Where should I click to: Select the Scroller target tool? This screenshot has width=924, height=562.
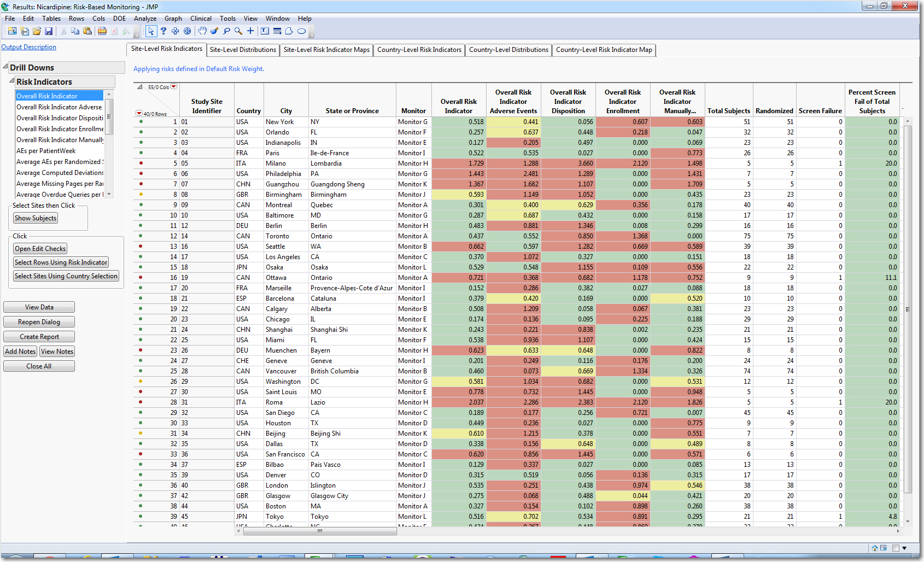point(188,31)
